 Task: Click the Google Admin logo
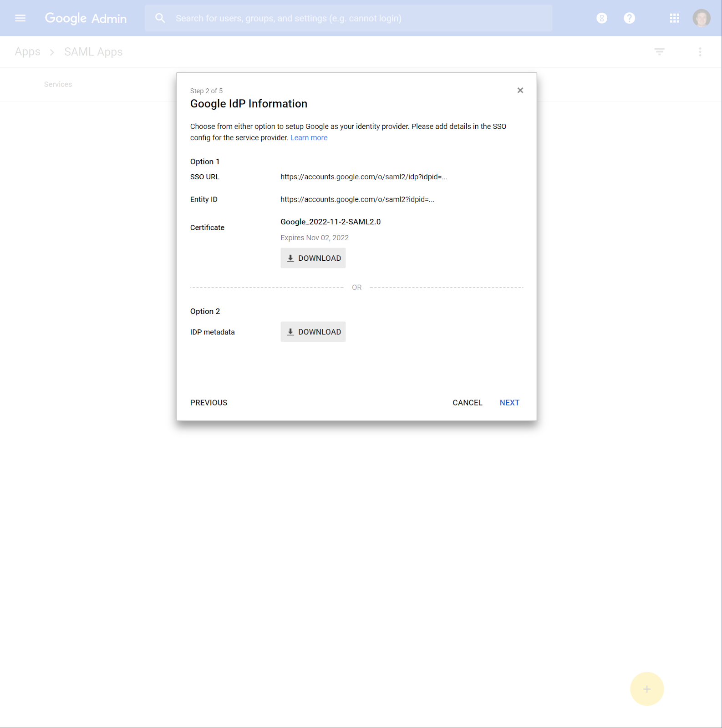[x=86, y=18]
